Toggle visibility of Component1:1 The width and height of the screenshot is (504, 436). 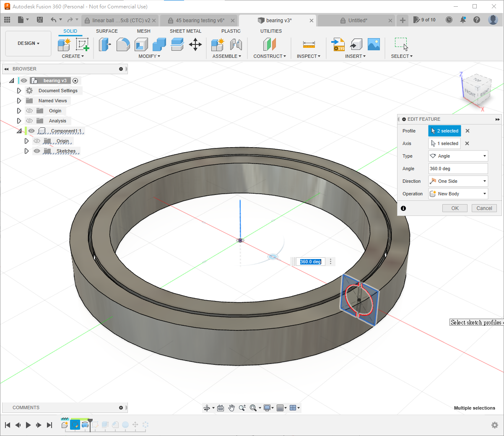pyautogui.click(x=31, y=131)
